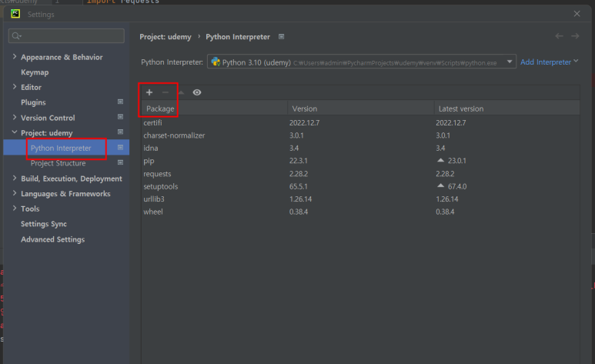Screen dimensions: 595x364
Task: Click project-level icon on Project Structure row
Action: [x=120, y=162]
